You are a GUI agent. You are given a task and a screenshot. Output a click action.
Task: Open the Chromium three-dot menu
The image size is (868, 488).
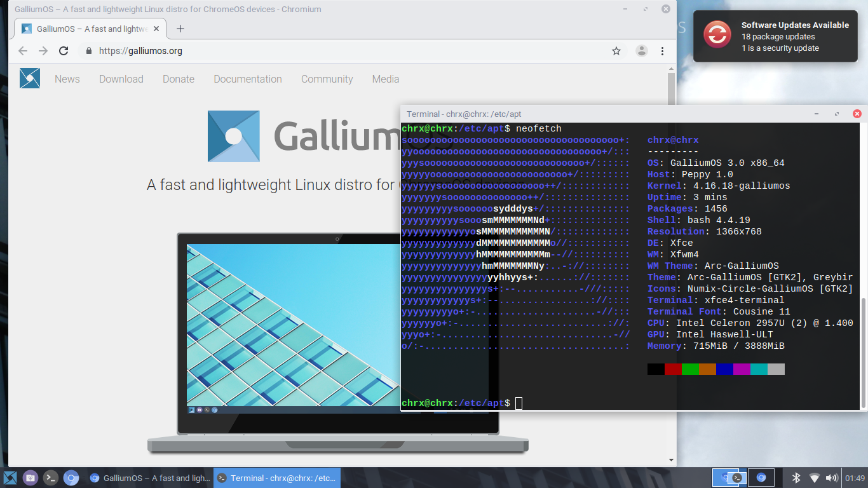tap(662, 51)
